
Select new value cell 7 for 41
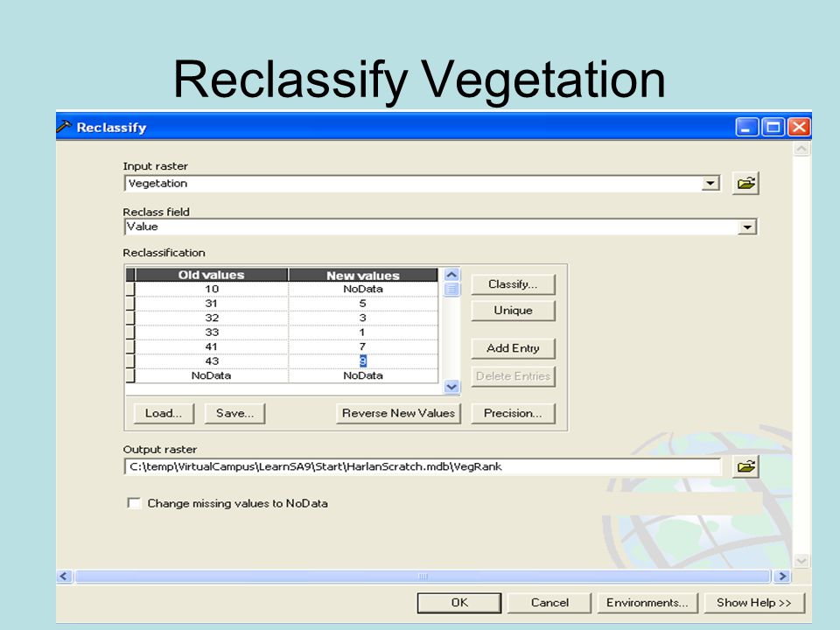(363, 347)
